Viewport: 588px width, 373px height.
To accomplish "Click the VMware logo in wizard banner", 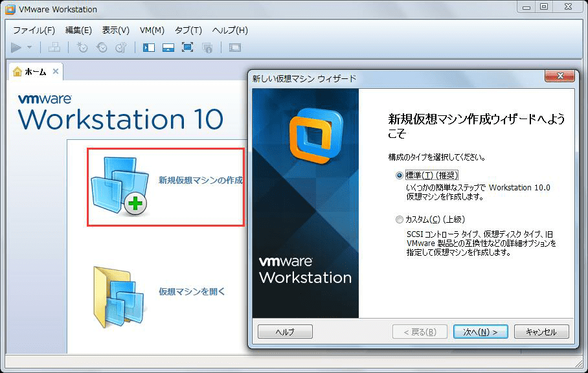I will 316,136.
